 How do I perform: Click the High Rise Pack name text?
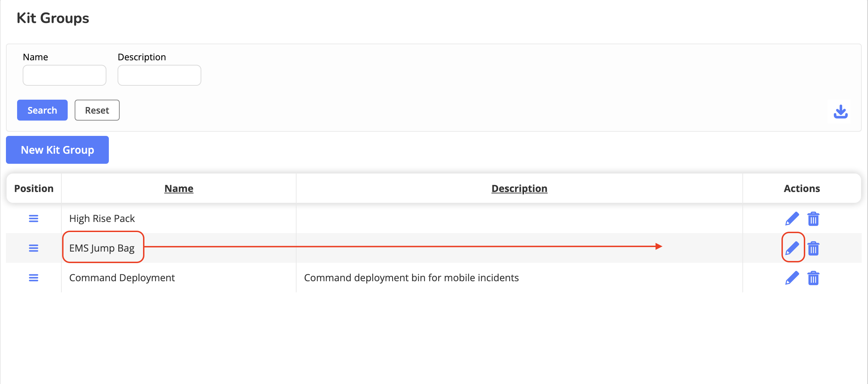tap(102, 218)
